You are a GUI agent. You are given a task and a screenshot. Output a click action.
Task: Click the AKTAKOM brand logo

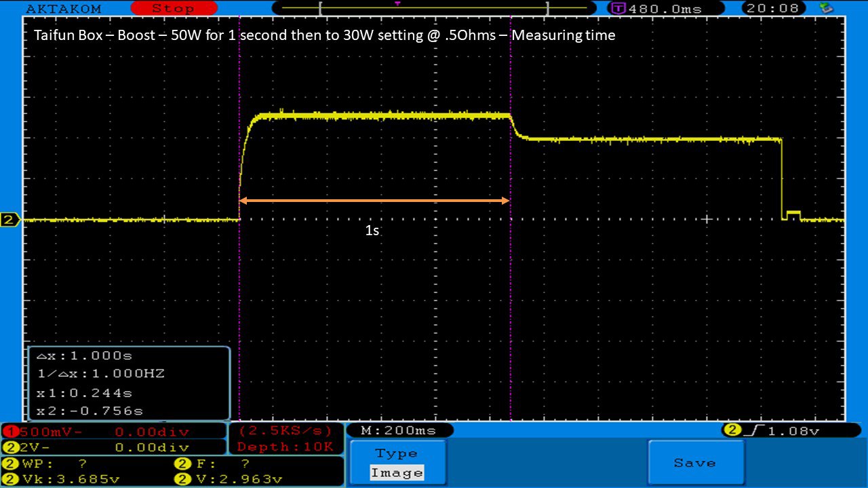[63, 9]
